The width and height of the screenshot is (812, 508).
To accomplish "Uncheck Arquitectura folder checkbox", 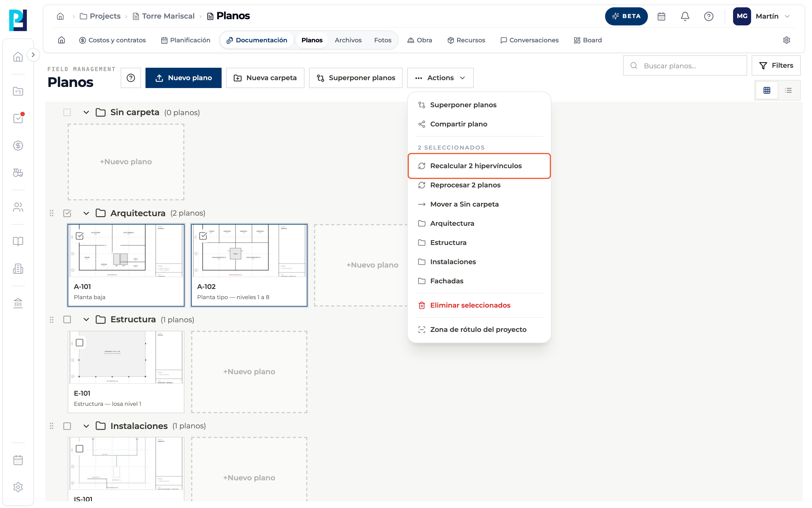I will pos(67,213).
